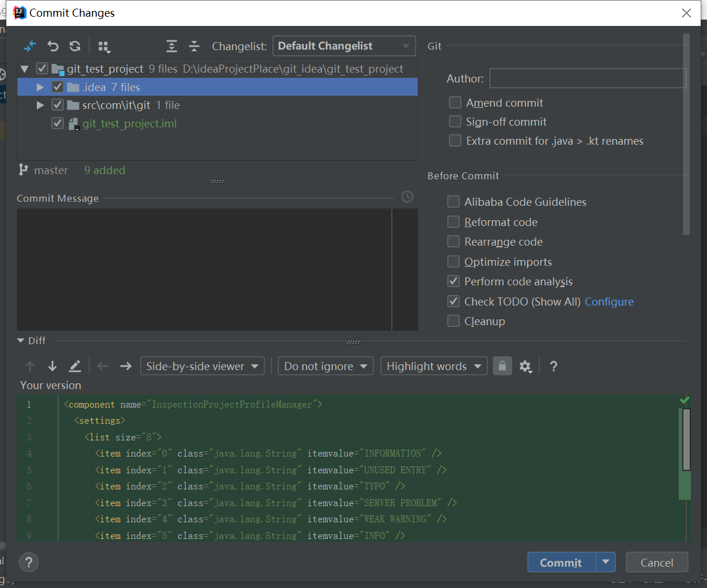Open the Highlight words dropdown

[434, 366]
